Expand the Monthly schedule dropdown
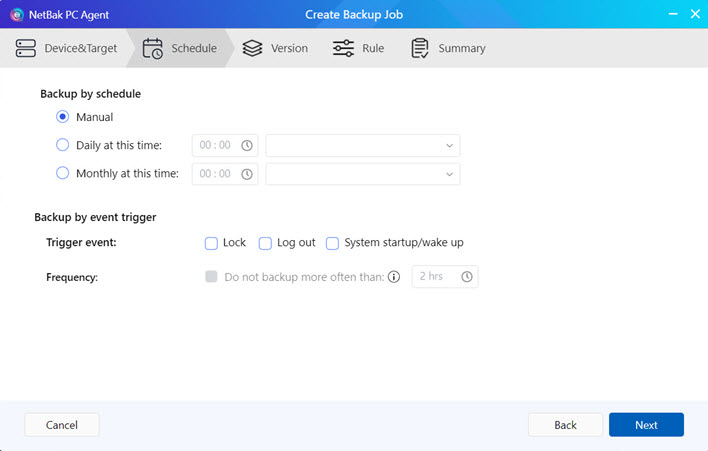 click(363, 173)
